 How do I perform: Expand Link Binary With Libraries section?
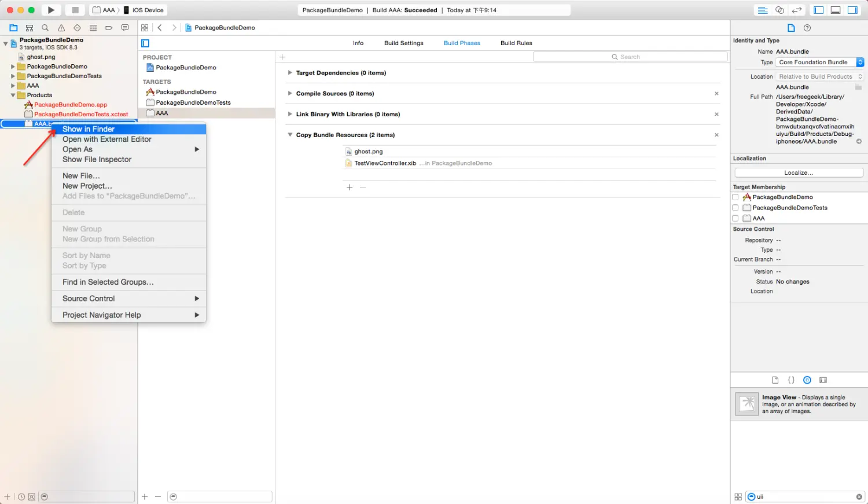tap(290, 115)
